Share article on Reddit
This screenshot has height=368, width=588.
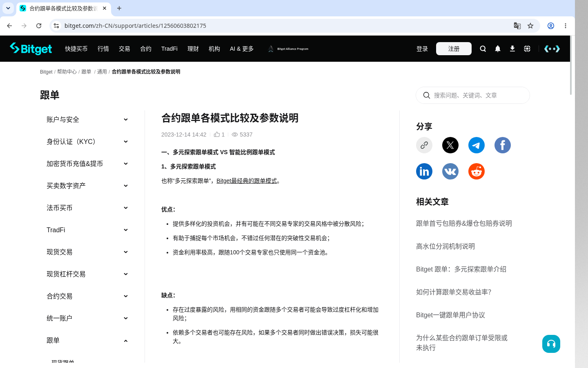[477, 171]
